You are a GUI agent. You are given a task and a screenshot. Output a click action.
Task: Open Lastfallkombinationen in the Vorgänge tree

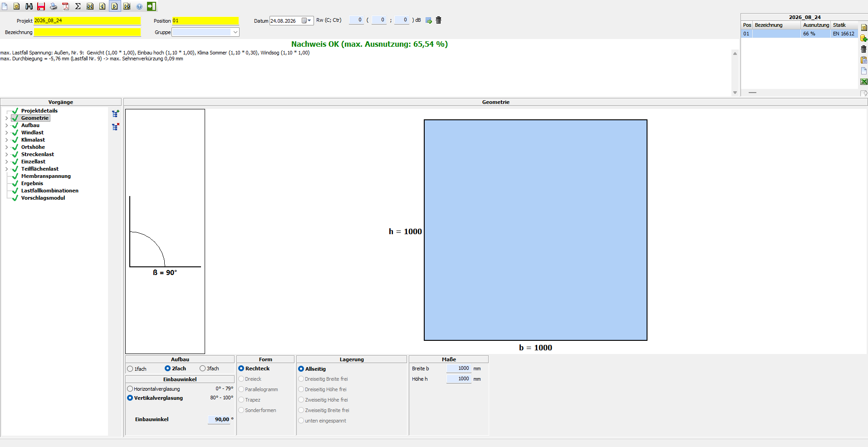tap(50, 191)
